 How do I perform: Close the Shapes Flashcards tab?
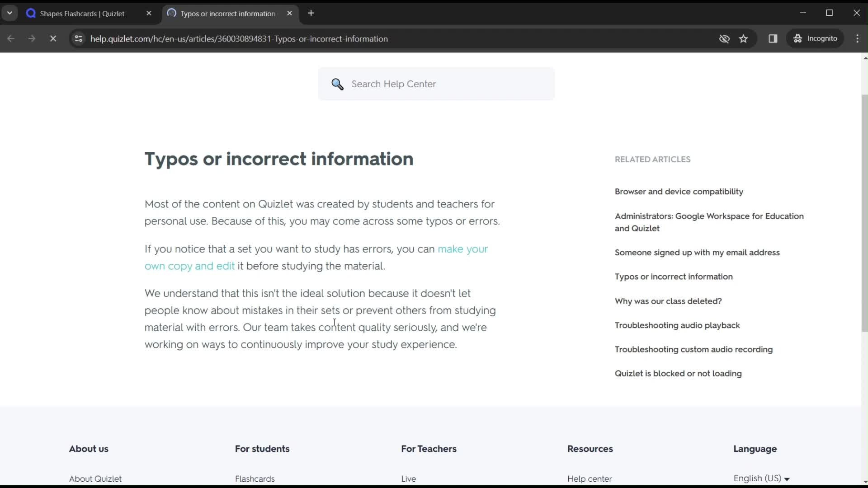click(x=149, y=13)
